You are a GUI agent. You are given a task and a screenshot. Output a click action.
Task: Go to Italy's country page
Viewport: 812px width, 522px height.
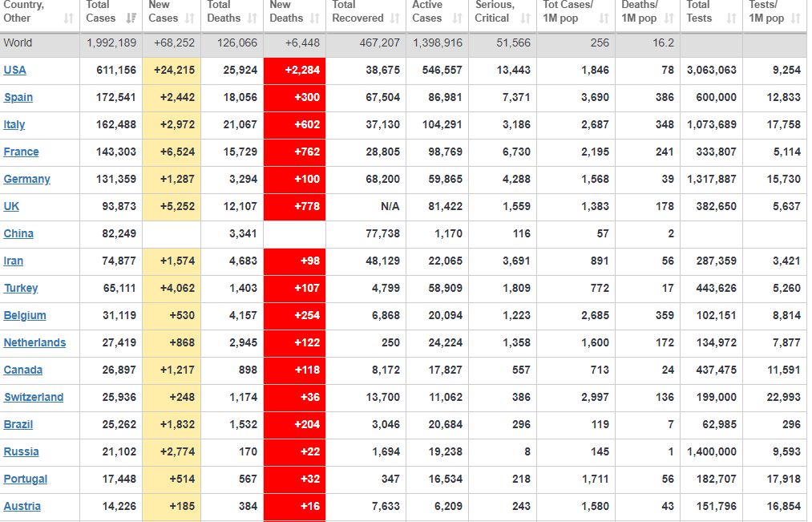click(14, 124)
